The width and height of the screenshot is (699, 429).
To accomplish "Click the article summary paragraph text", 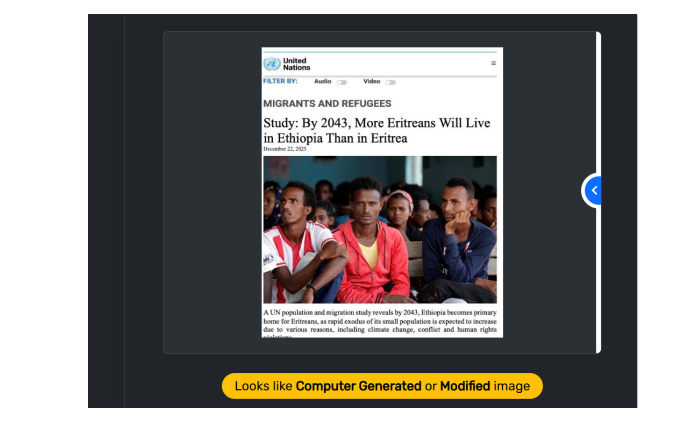I will 380,324.
